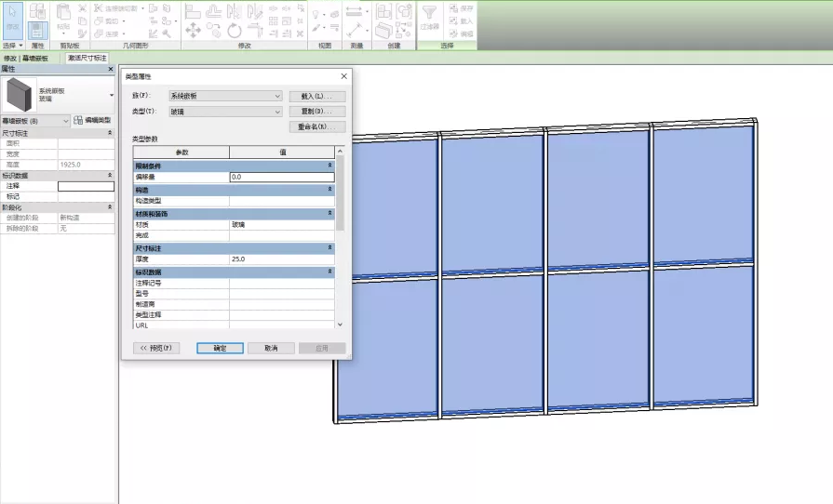Click the 厚度 value cell showing 25.0
Viewport: 833px width, 504px height.
tap(282, 259)
